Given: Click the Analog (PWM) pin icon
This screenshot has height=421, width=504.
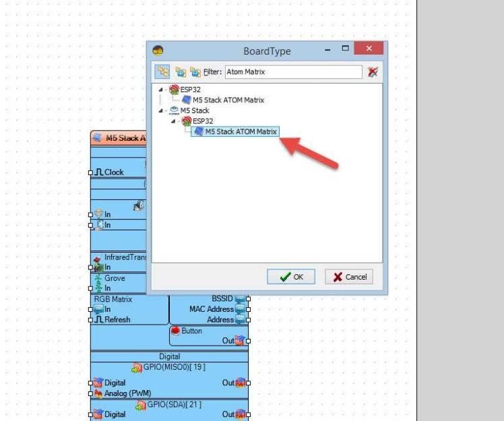Looking at the screenshot, I should click(98, 393).
